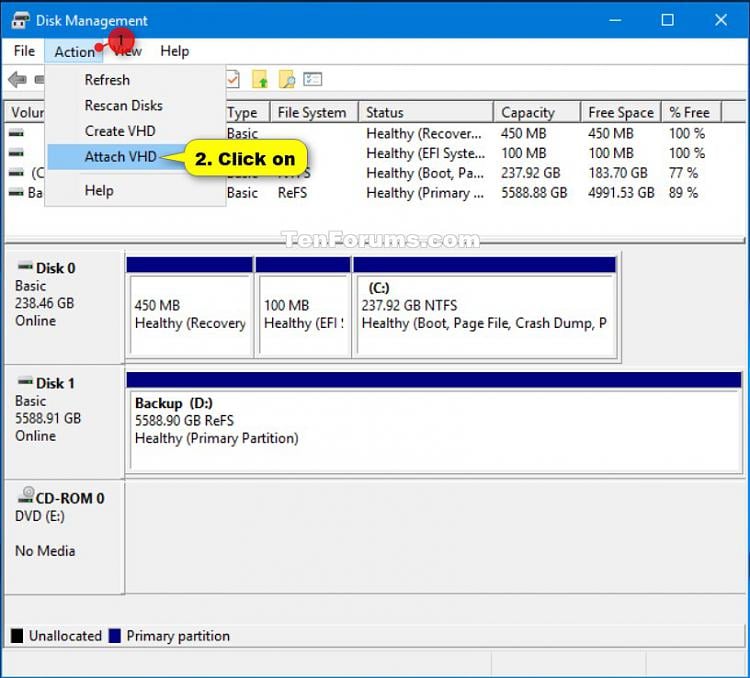
Task: Click the Disk Management title bar icon
Action: (x=21, y=20)
